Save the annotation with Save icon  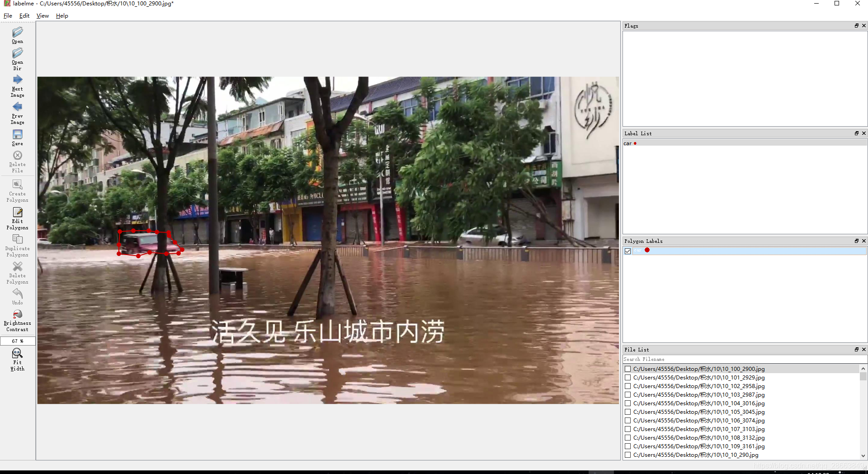(x=17, y=135)
